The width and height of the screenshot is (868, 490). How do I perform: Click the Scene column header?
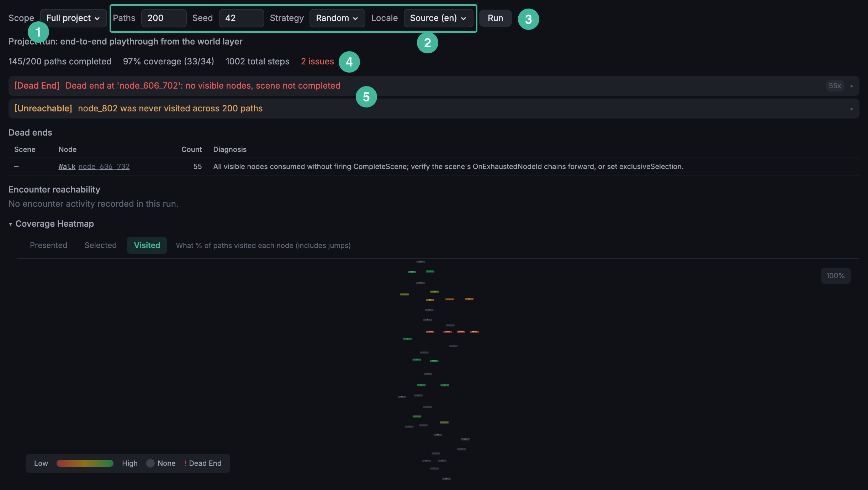pyautogui.click(x=25, y=149)
